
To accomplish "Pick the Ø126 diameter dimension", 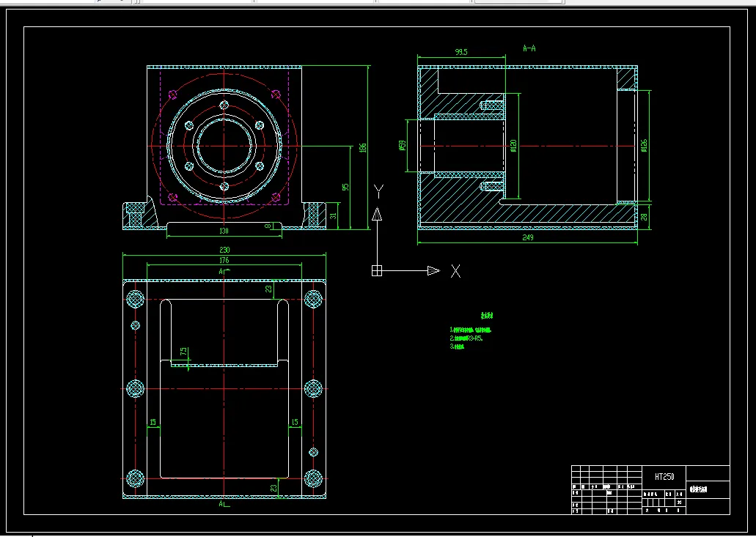I will click(644, 146).
